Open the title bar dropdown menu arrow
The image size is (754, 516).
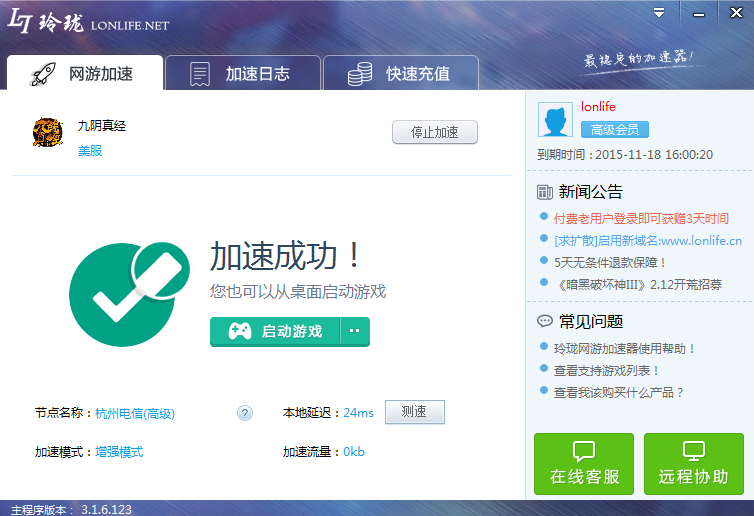tap(659, 13)
